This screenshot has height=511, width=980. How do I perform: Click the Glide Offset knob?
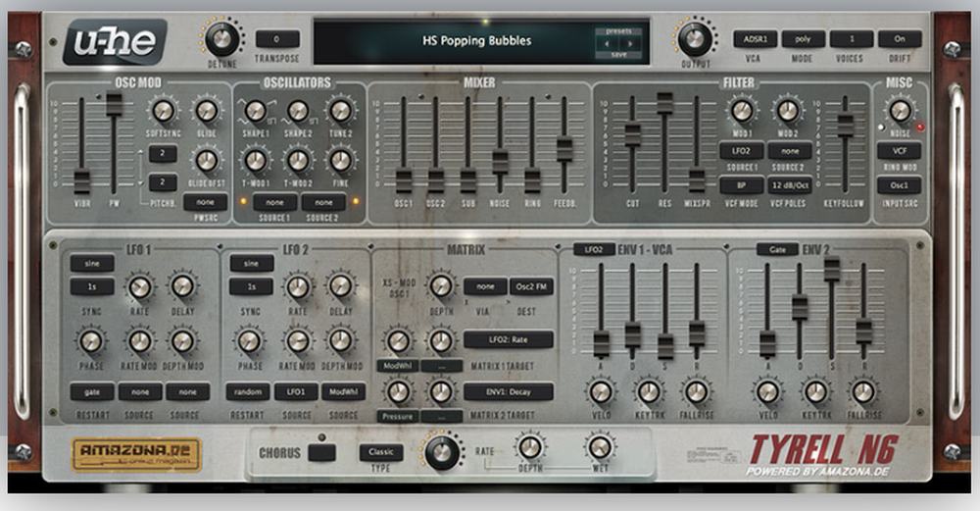tap(206, 161)
